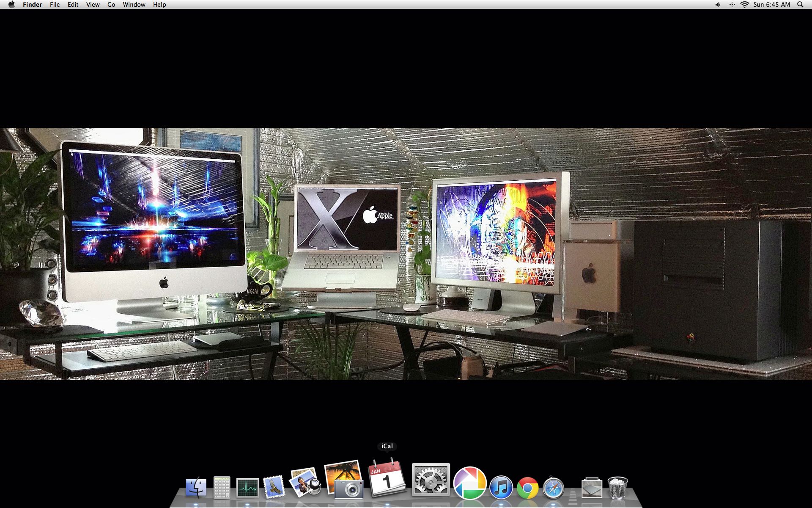The width and height of the screenshot is (812, 508).
Task: Open iTunes from the Dock
Action: (x=501, y=487)
